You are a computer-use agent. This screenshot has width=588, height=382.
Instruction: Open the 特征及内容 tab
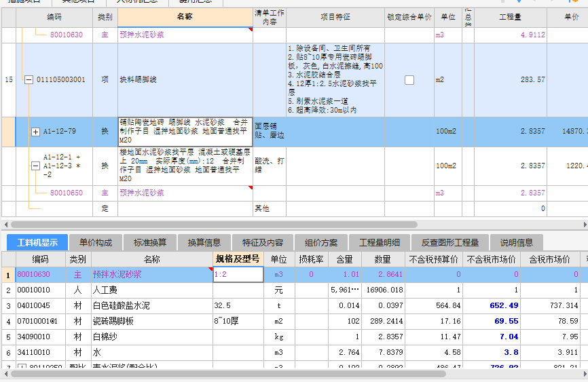tap(263, 242)
